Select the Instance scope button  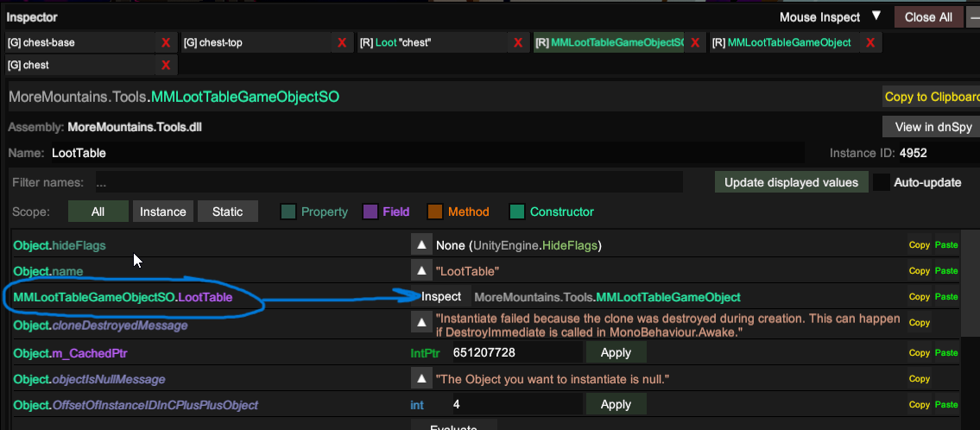pyautogui.click(x=162, y=212)
